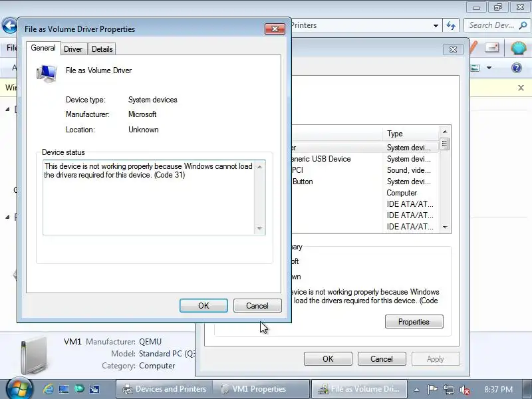Select the row with type Sound, vide...
The image size is (532, 399).
point(365,170)
